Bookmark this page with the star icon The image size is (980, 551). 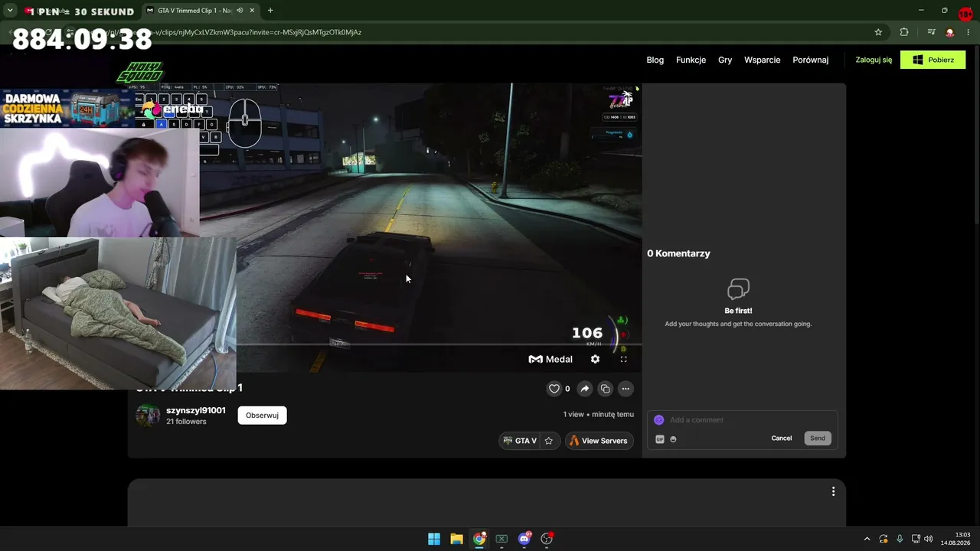click(x=878, y=32)
